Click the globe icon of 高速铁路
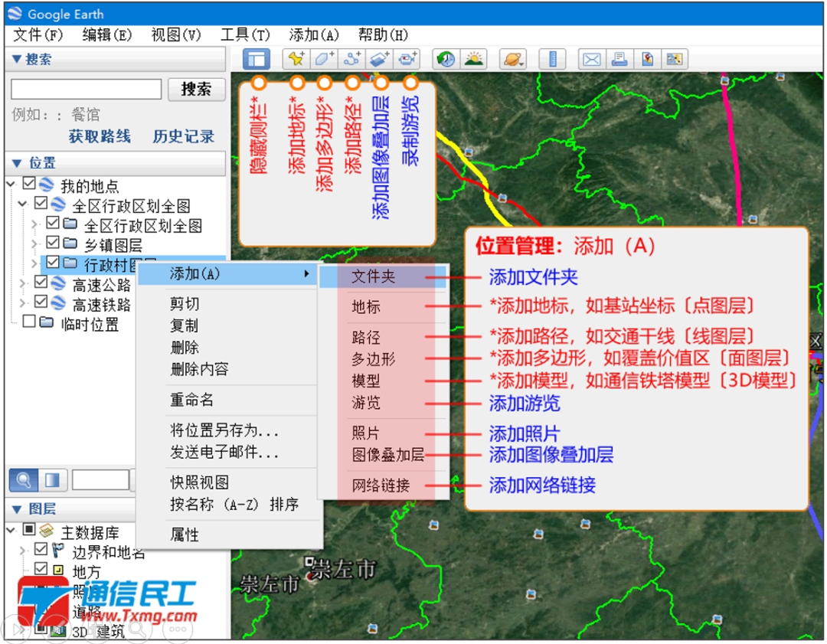The height and width of the screenshot is (644, 827). pyautogui.click(x=58, y=303)
